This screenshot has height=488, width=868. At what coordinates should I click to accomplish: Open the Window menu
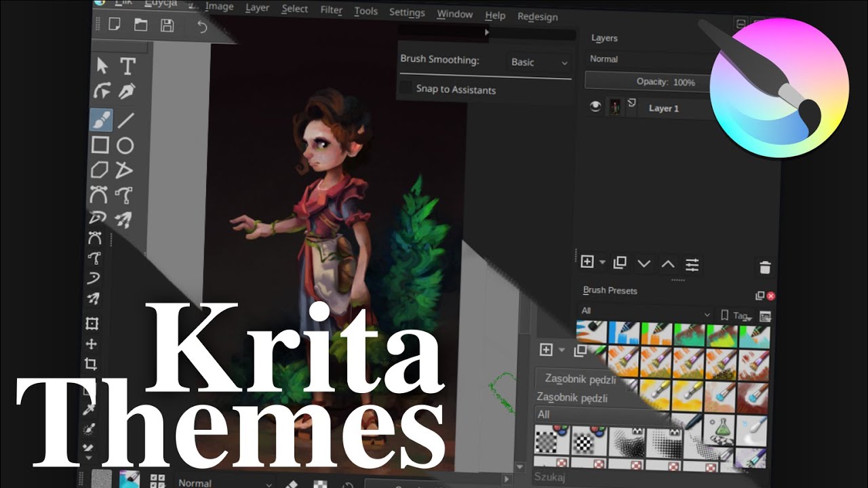[454, 13]
